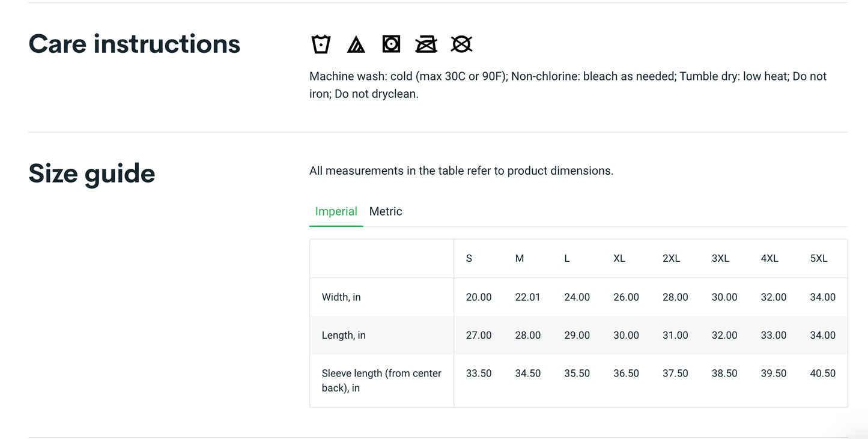Click the 27.00 length value for S
868x439 pixels.
tap(479, 335)
